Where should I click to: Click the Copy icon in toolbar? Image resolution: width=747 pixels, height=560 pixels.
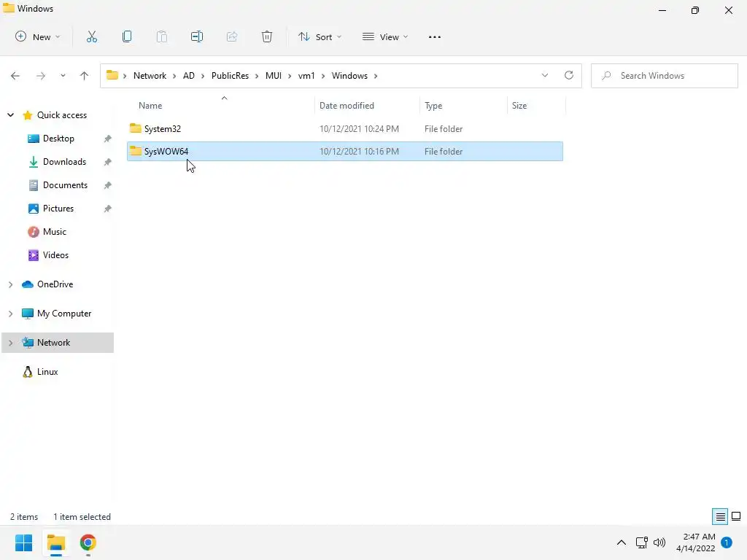click(127, 36)
